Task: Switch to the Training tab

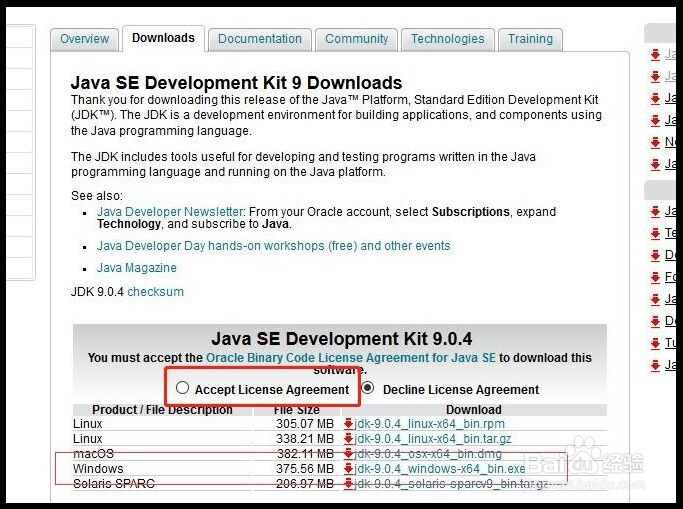Action: [530, 39]
